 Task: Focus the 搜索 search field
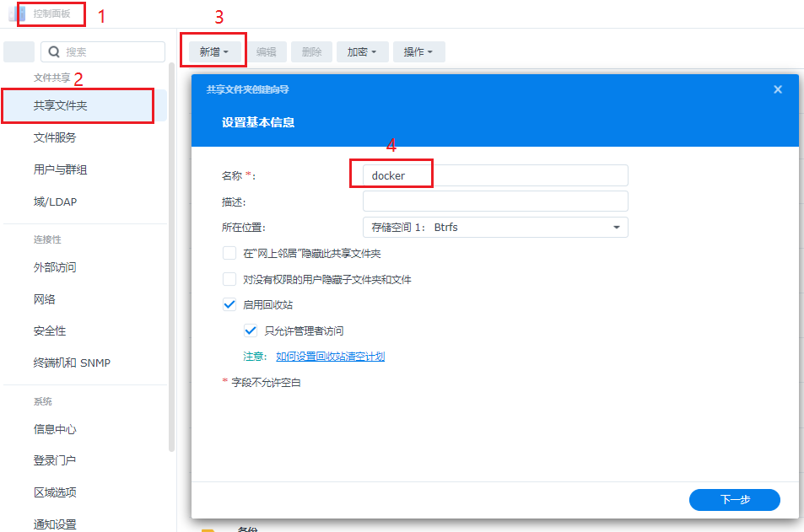(x=103, y=51)
